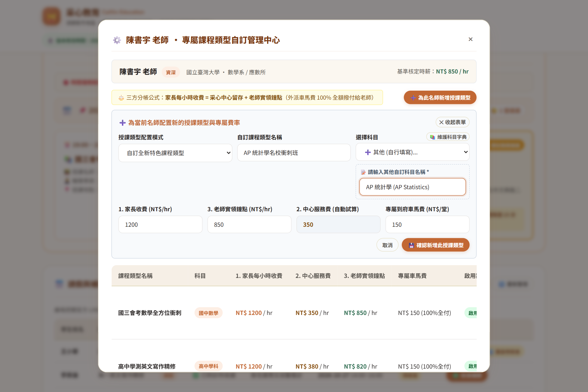Expand the 選擇科目 dropdown
The width and height of the screenshot is (588, 392).
[x=412, y=152]
